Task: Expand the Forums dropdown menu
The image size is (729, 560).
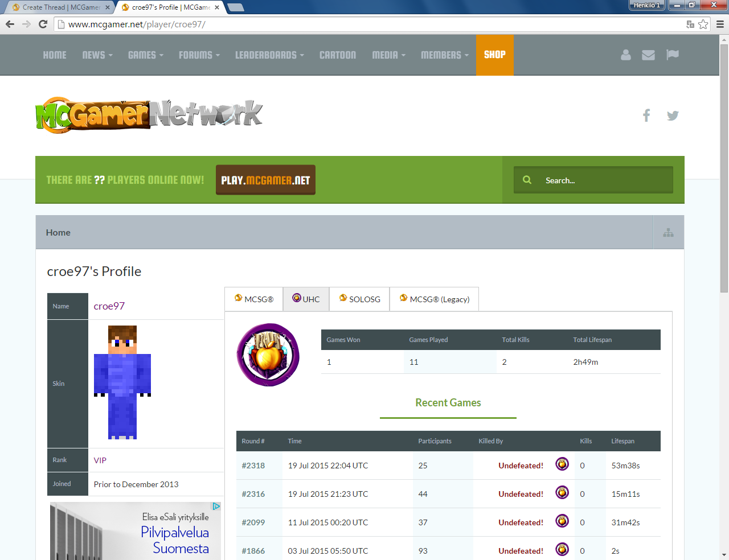Action: point(199,55)
